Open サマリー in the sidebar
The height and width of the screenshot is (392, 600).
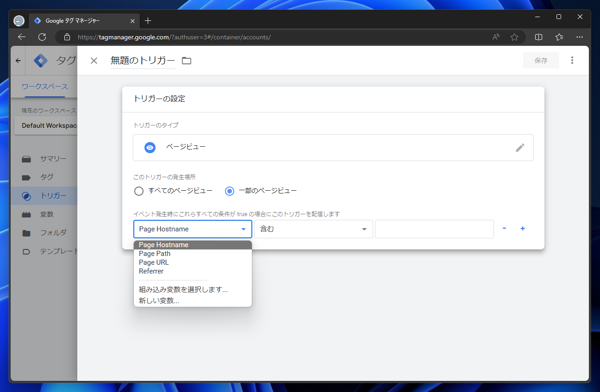coord(53,159)
